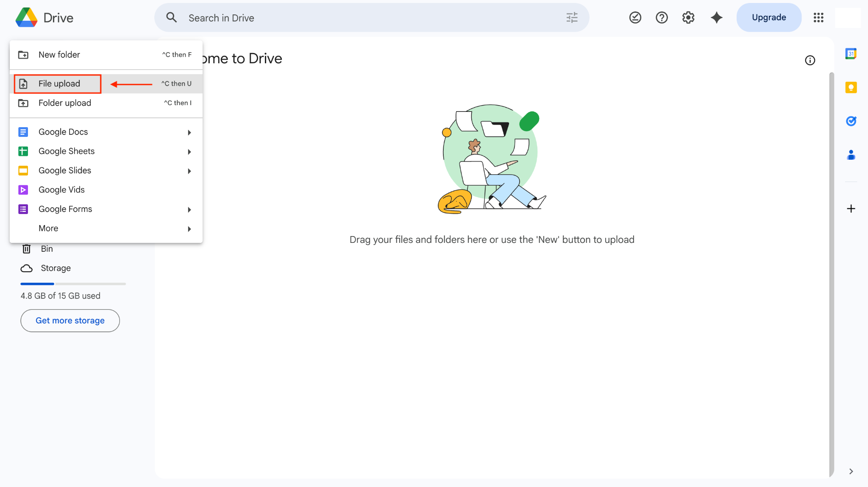868x487 pixels.
Task: Show details via the info icon
Action: click(810, 60)
